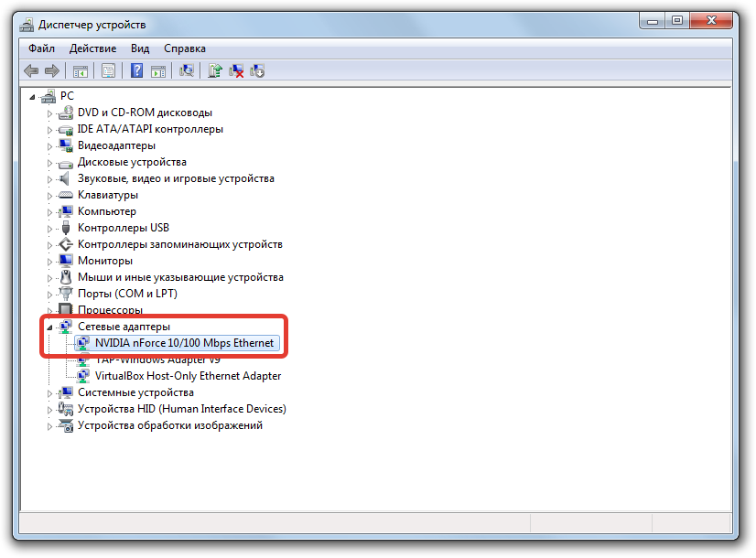Click the DVD и CD-ROM drive icon
756x558 pixels.
tap(66, 113)
